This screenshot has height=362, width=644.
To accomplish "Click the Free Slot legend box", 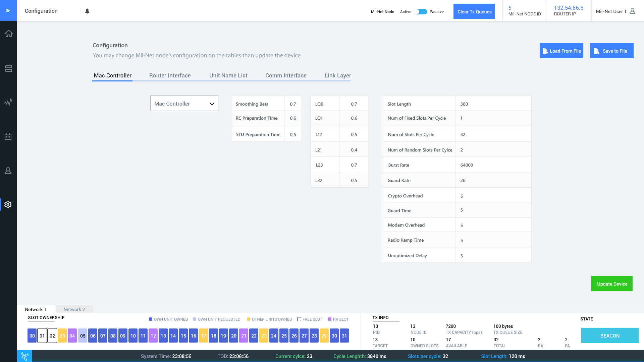I will 299,319.
